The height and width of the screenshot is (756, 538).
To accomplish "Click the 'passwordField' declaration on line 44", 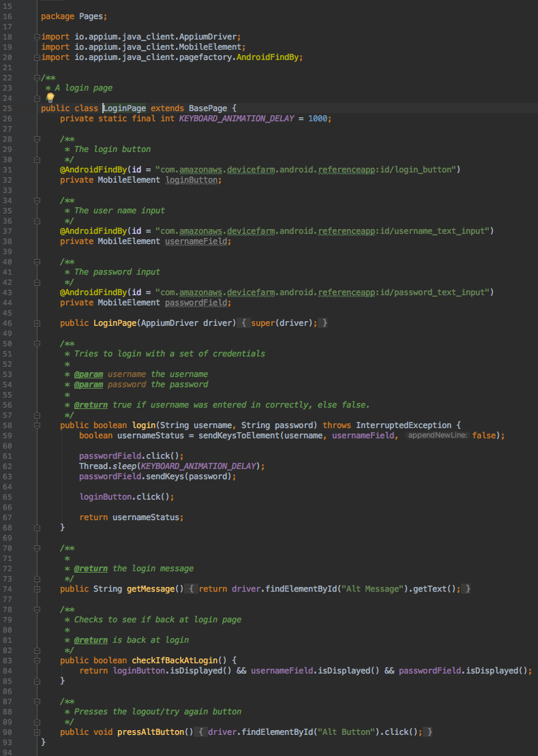I will (x=196, y=302).
